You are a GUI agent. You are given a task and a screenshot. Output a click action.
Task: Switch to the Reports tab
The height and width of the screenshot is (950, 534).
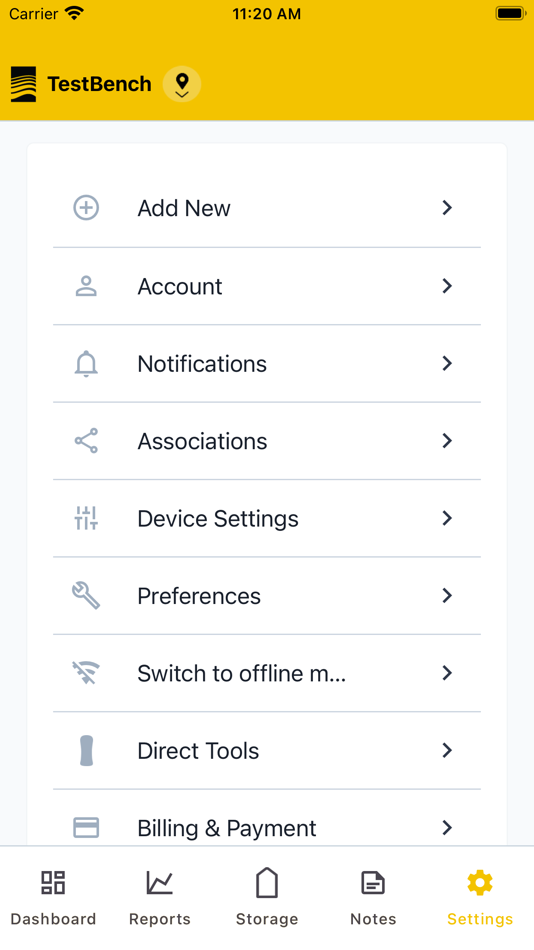pos(160,898)
